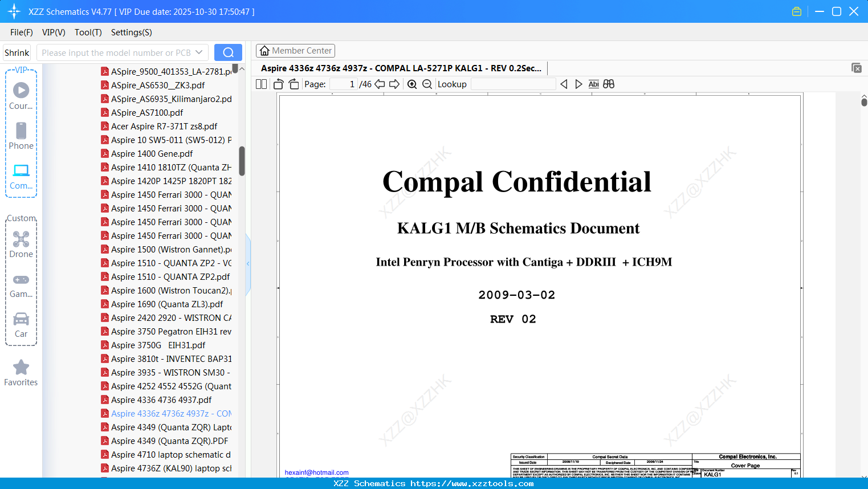This screenshot has width=868, height=489.
Task: Expand the model number dropdown arrow
Action: click(199, 52)
